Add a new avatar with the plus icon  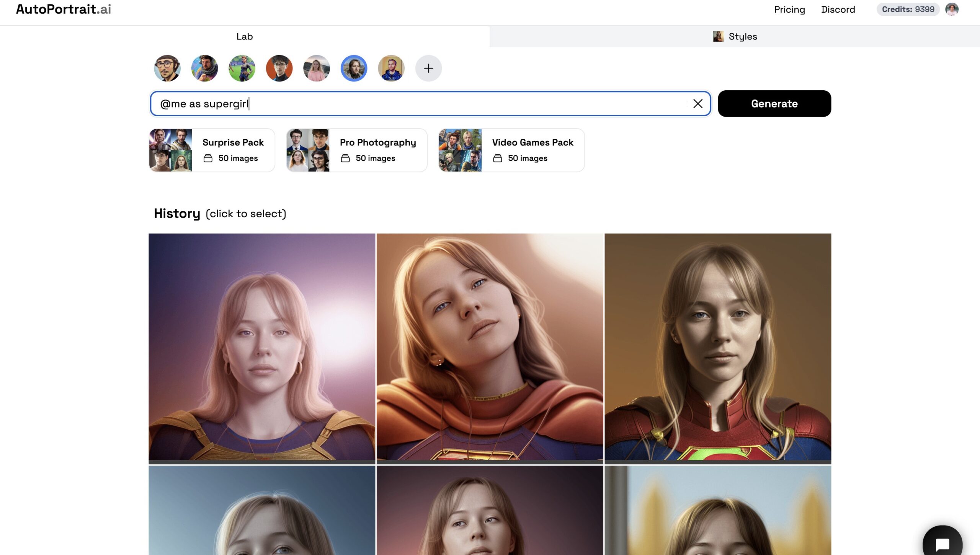tap(428, 68)
